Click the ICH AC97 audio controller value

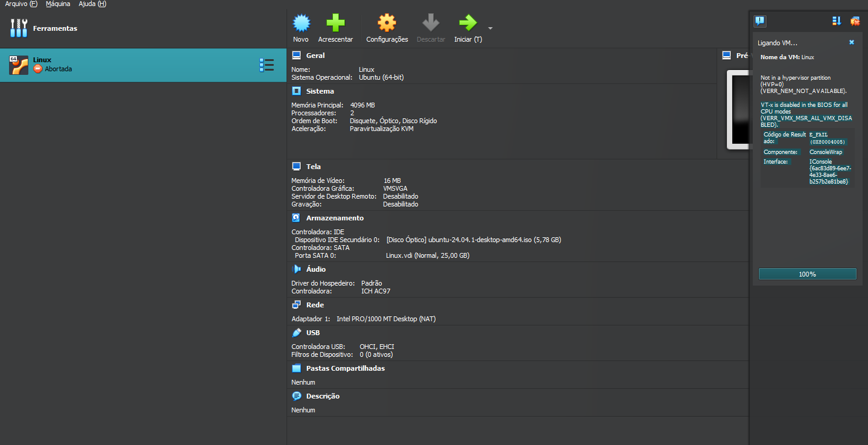[x=376, y=291]
